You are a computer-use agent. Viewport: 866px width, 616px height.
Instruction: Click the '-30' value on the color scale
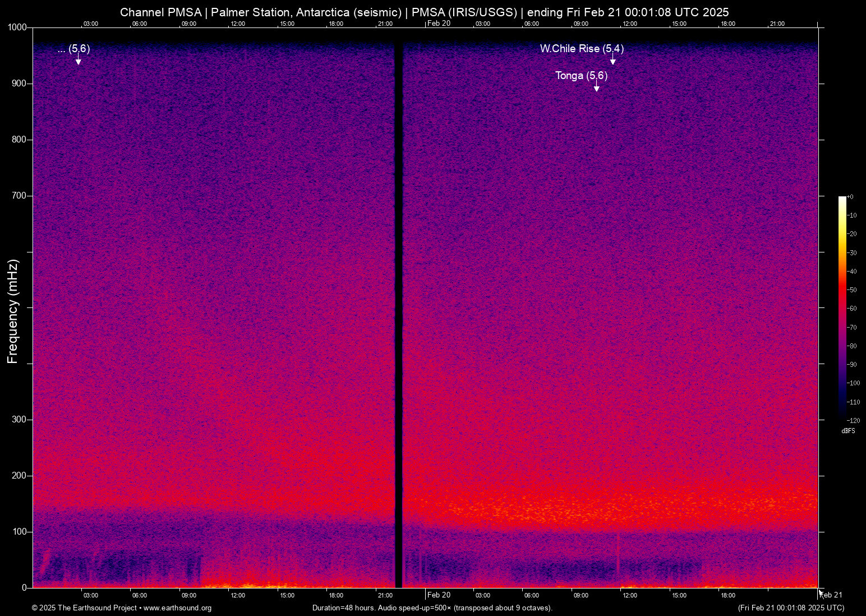coord(852,253)
